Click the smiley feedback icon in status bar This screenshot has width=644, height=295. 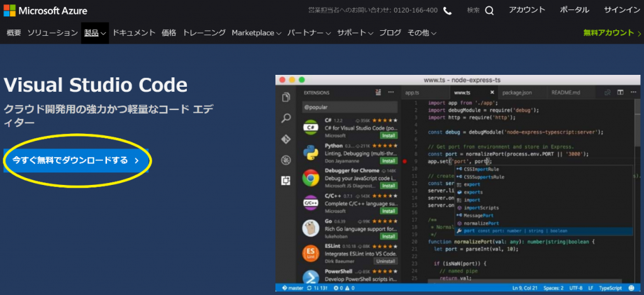point(631,288)
